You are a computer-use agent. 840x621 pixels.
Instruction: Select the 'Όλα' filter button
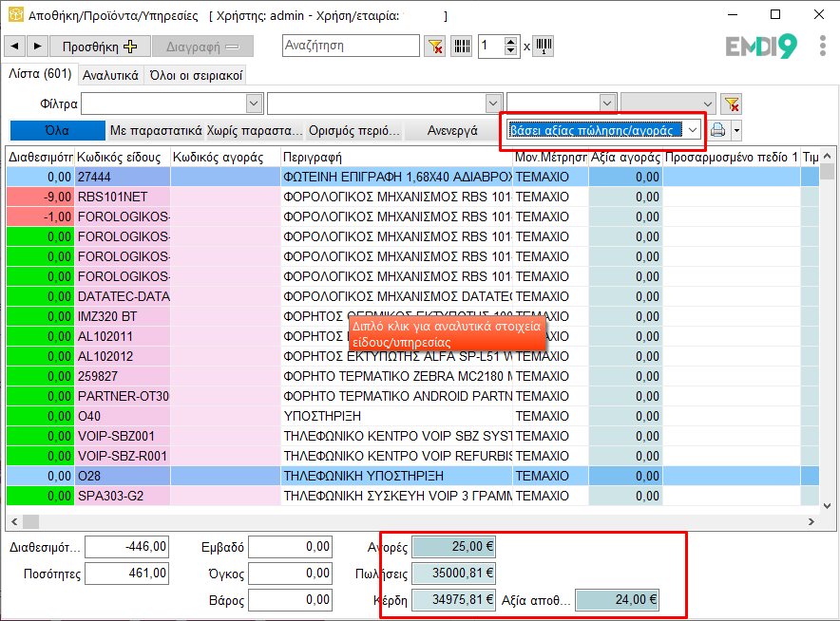[57, 131]
